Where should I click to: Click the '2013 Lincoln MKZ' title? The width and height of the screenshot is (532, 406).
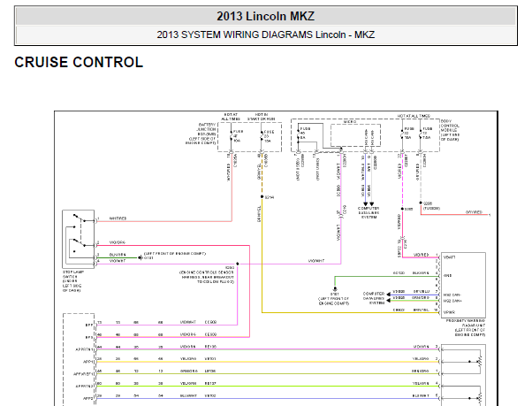coord(266,16)
